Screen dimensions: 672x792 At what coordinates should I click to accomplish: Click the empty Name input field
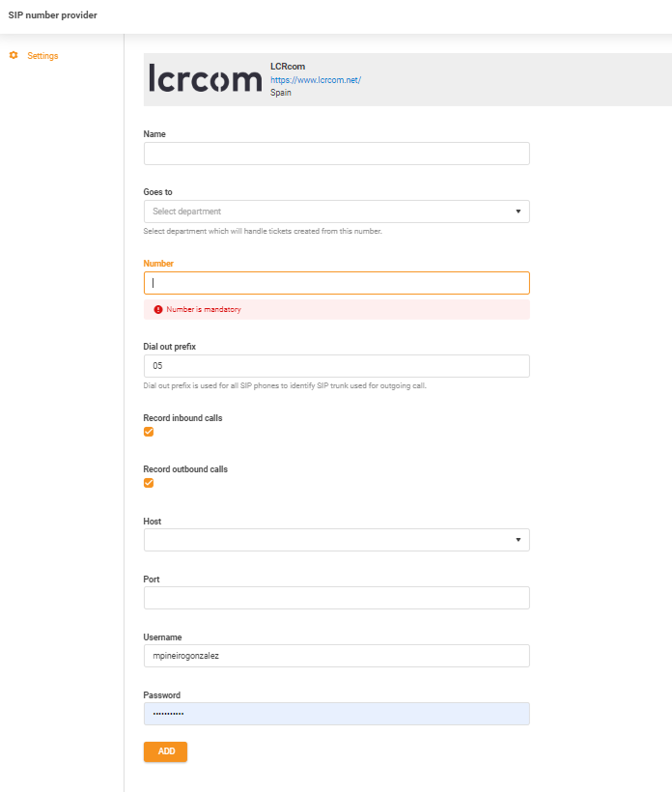point(336,153)
